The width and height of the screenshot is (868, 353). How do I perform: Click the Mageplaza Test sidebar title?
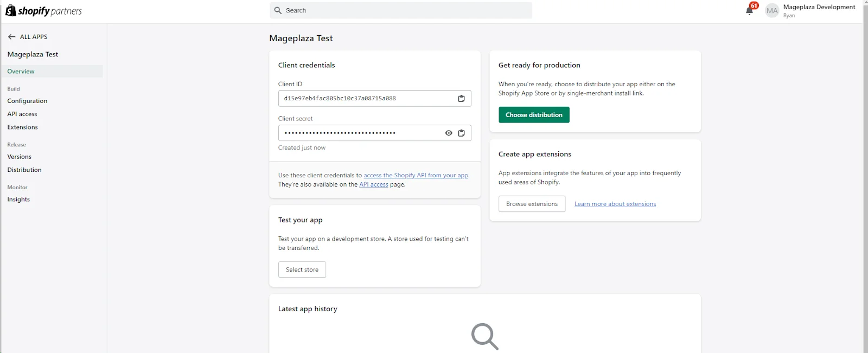(x=33, y=54)
